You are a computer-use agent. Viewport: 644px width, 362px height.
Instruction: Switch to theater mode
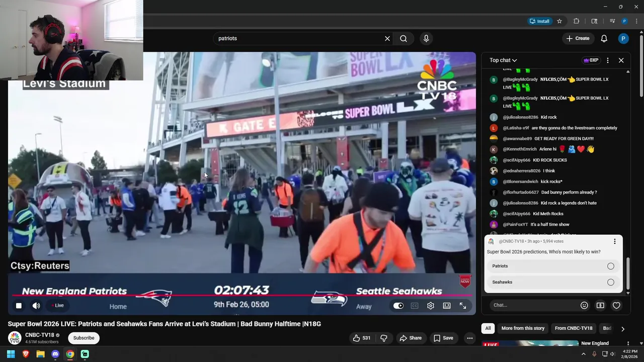pyautogui.click(x=447, y=306)
